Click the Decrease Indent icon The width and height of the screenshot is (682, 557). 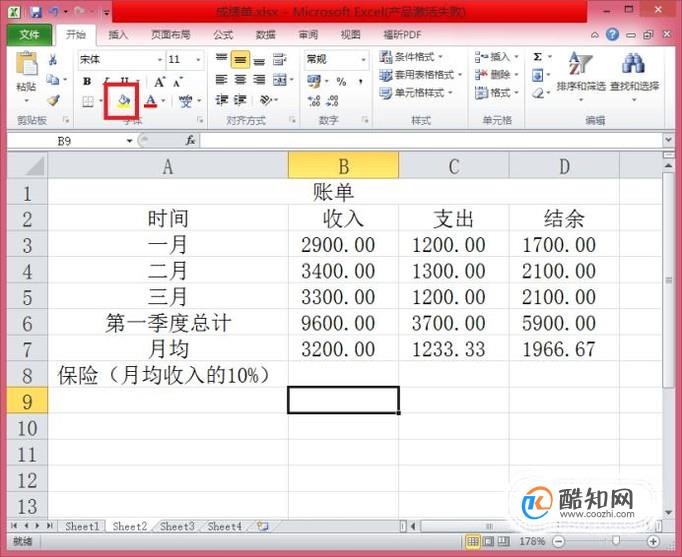pyautogui.click(x=221, y=100)
